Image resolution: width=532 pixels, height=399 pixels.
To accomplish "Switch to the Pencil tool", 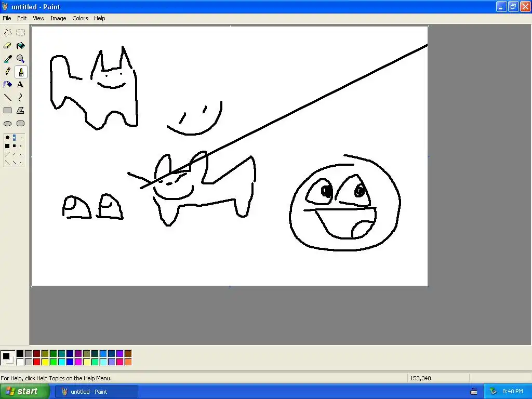I will [7, 72].
